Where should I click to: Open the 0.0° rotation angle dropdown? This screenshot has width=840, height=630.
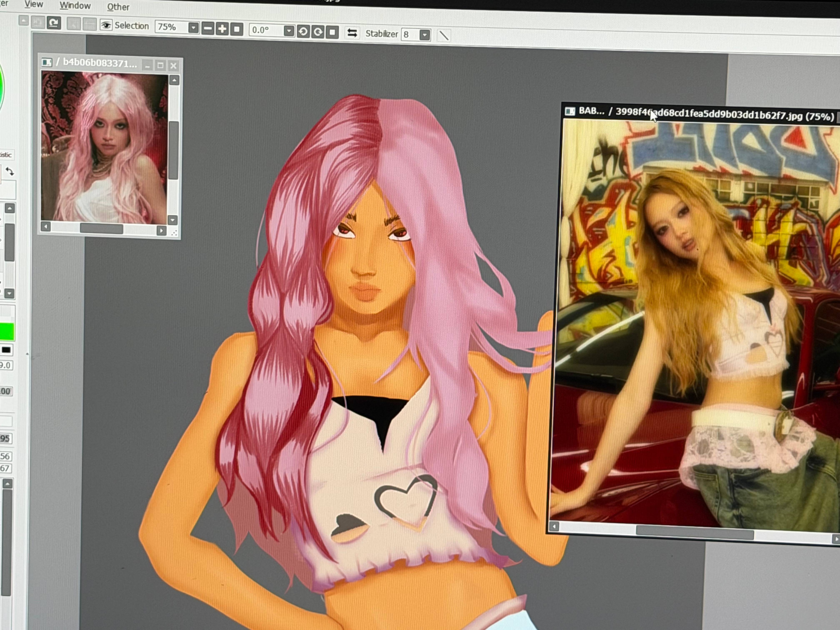pos(289,31)
